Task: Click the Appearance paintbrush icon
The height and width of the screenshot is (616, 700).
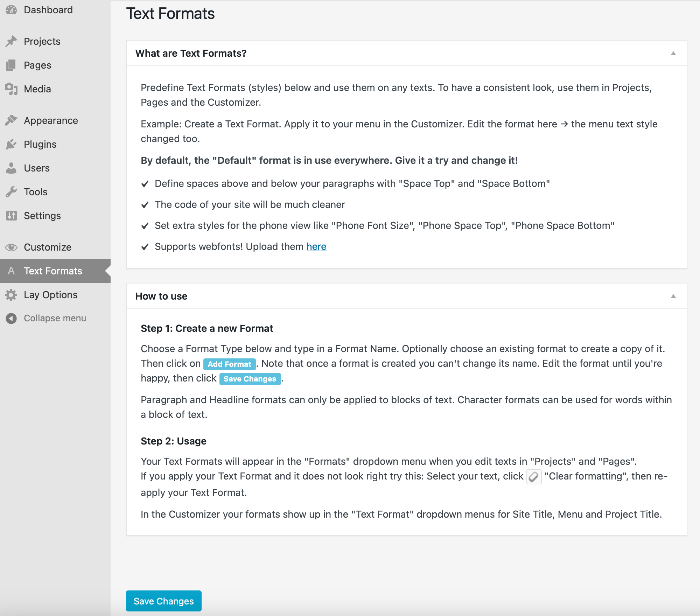Action: coord(11,120)
